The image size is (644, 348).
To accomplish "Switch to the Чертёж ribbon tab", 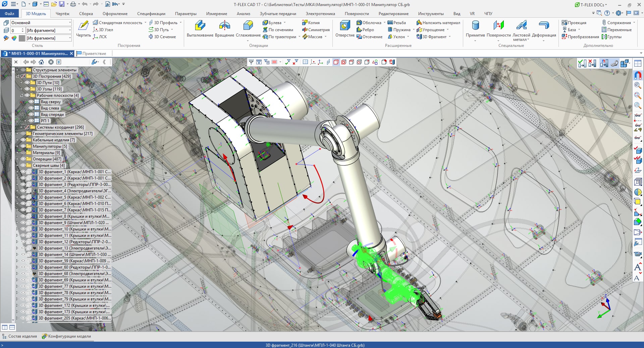I will [62, 14].
